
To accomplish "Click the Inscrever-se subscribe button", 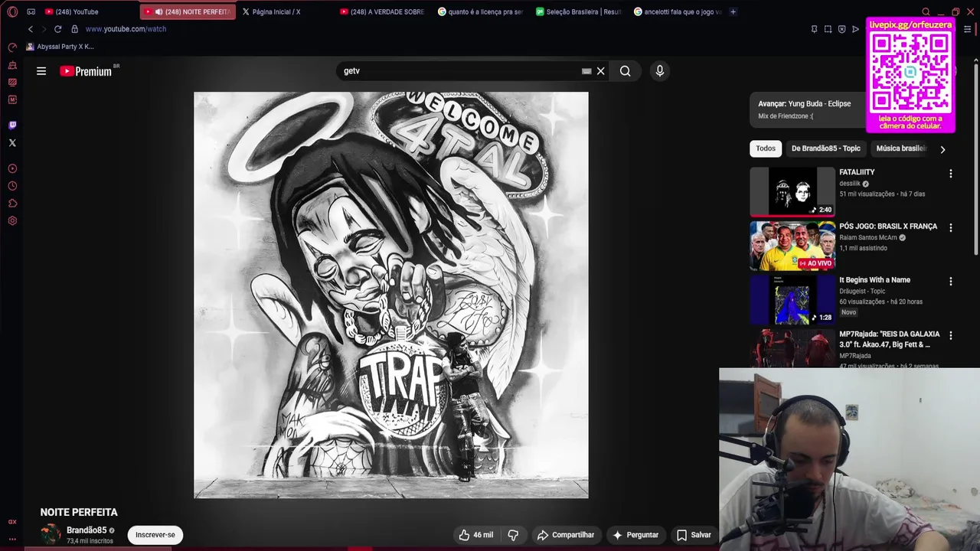I will 155,535.
